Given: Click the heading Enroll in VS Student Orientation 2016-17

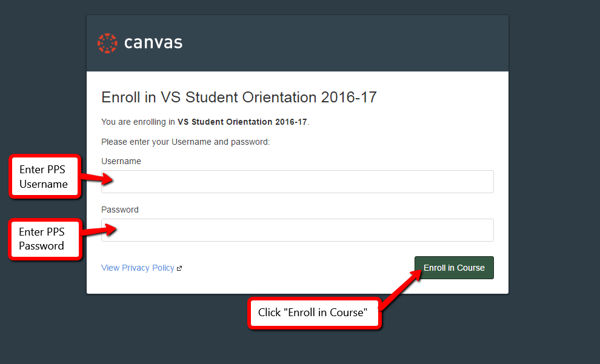Looking at the screenshot, I should point(239,97).
